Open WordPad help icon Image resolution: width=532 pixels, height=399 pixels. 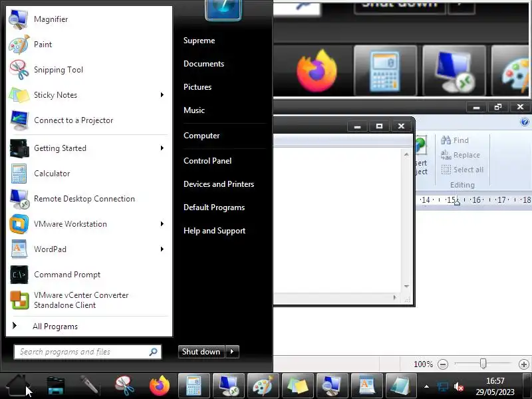click(x=525, y=122)
